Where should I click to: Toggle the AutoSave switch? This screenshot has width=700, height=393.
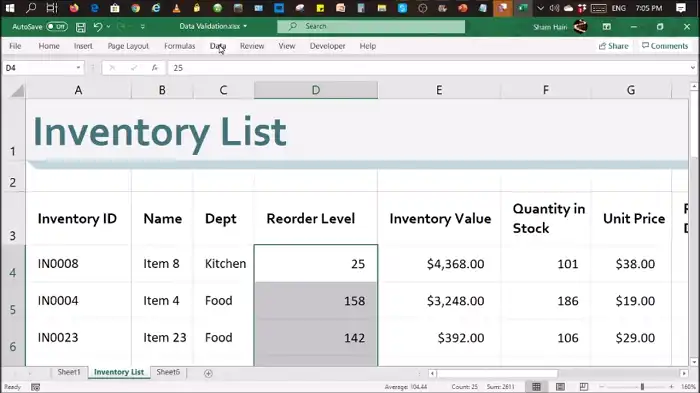pyautogui.click(x=57, y=27)
